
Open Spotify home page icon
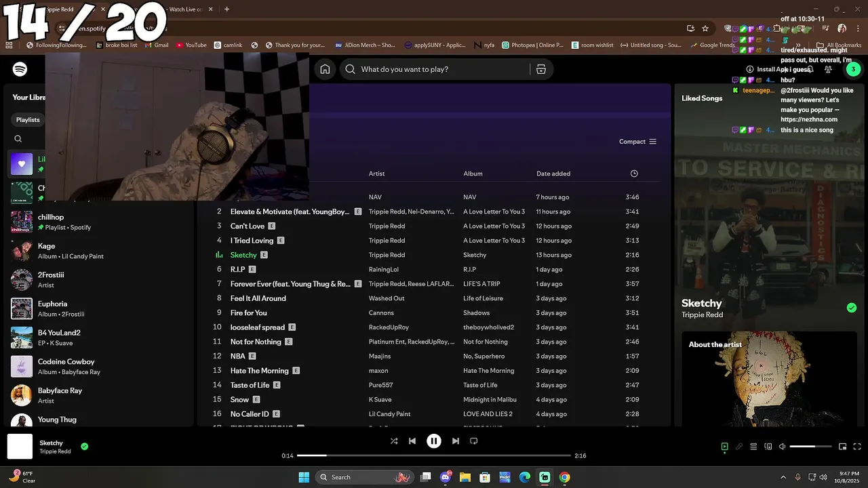[325, 69]
